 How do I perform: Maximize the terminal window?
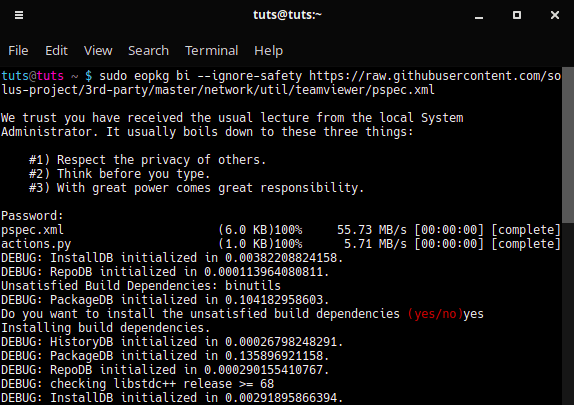(517, 15)
